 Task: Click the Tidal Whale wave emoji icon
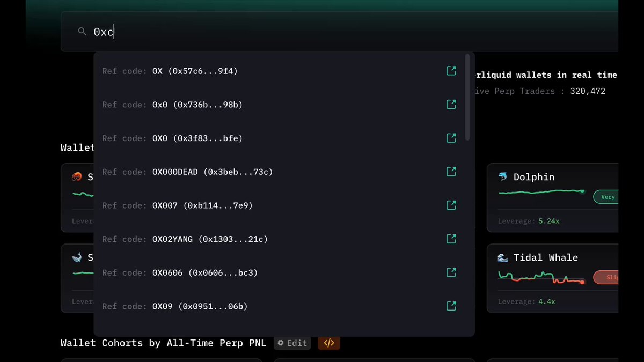pyautogui.click(x=503, y=257)
